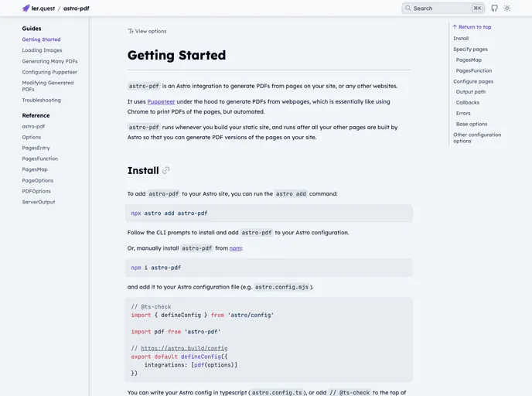The height and width of the screenshot is (396, 532).
Task: Open Generating Many PDFs guide
Action: (x=49, y=61)
